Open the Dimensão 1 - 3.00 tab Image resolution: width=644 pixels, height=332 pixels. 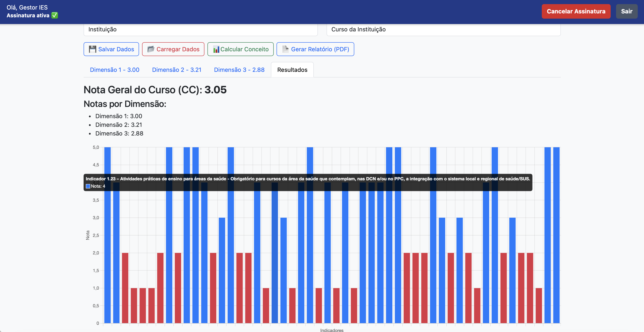click(x=115, y=70)
